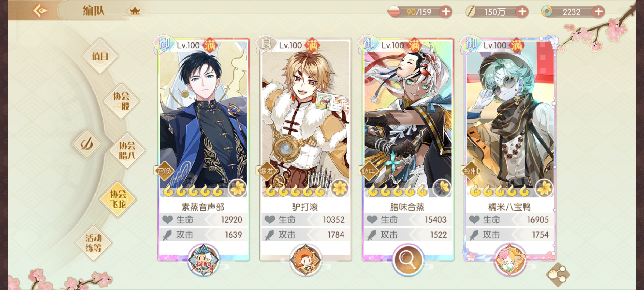Image resolution: width=644 pixels, height=290 pixels.
Task: Tap the golden flower badge on 腊味合蒸
Action: pyautogui.click(x=442, y=188)
